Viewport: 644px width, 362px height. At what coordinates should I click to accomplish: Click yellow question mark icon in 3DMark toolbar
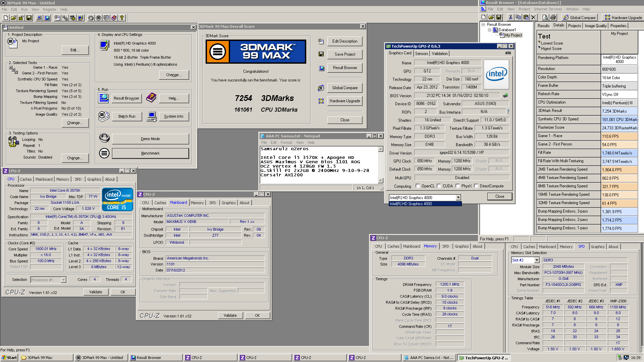pyautogui.click(x=122, y=18)
